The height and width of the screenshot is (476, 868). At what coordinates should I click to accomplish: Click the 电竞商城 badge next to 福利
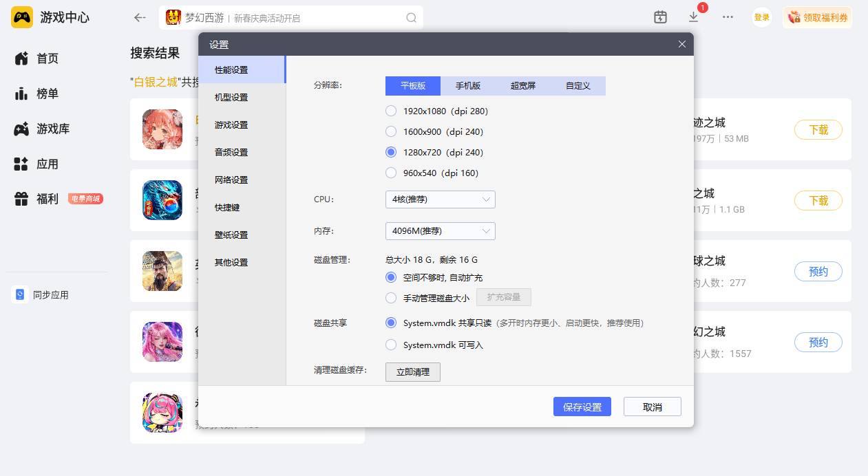tap(86, 199)
